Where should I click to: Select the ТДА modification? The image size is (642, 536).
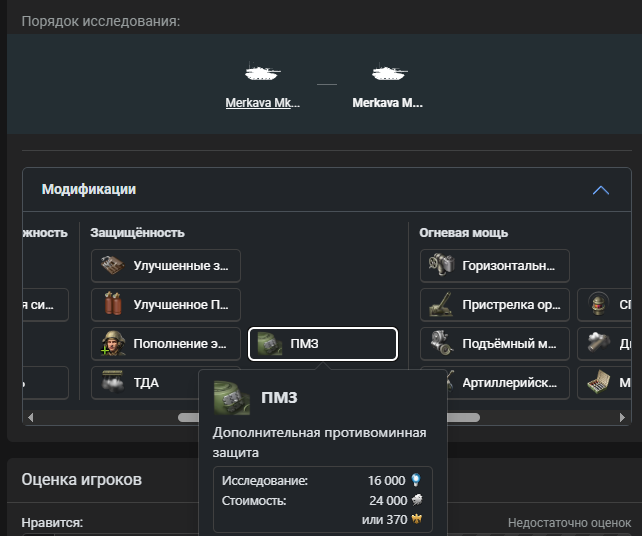[x=145, y=382]
